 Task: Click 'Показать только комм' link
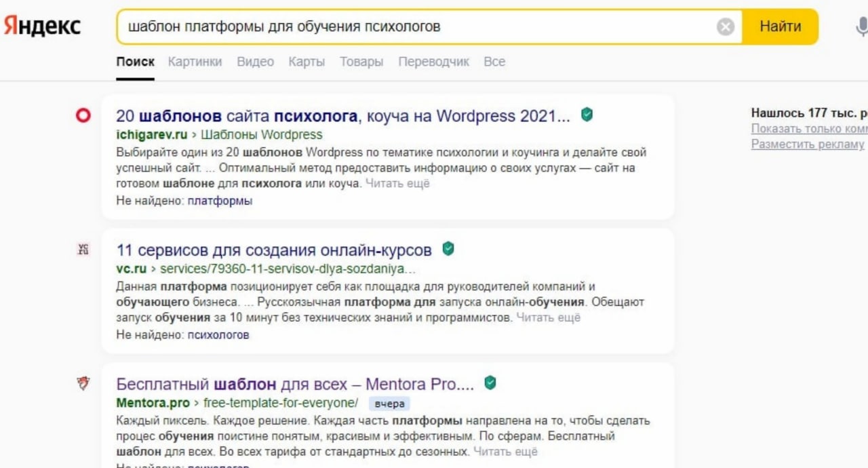click(x=810, y=129)
